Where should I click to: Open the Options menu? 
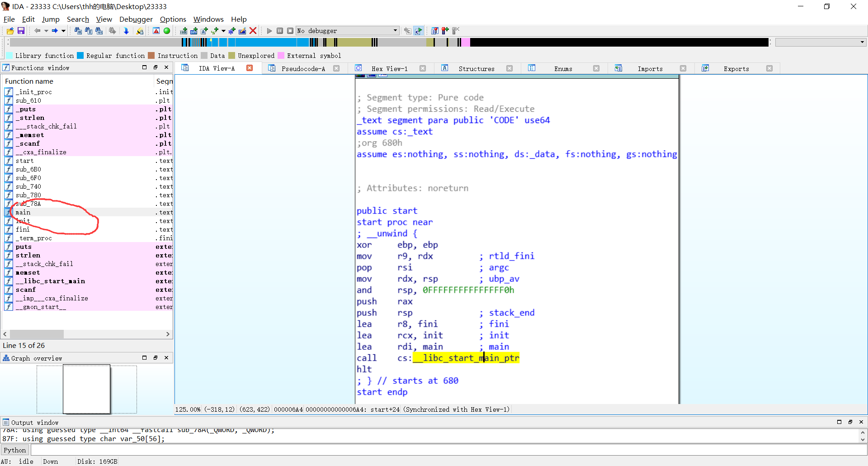173,19
